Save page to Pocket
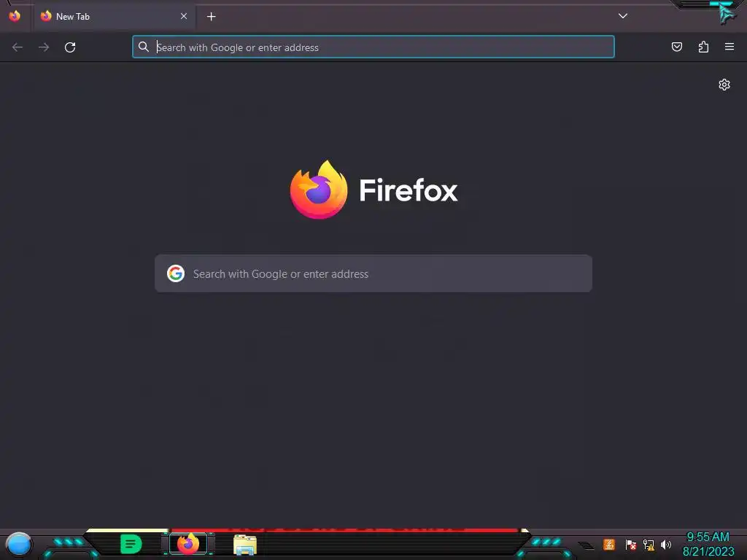 [677, 47]
